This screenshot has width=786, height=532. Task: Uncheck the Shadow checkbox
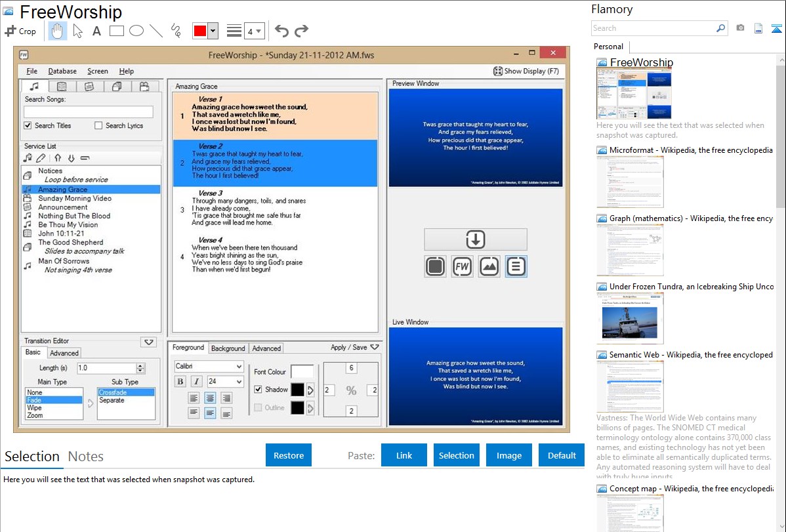click(258, 389)
